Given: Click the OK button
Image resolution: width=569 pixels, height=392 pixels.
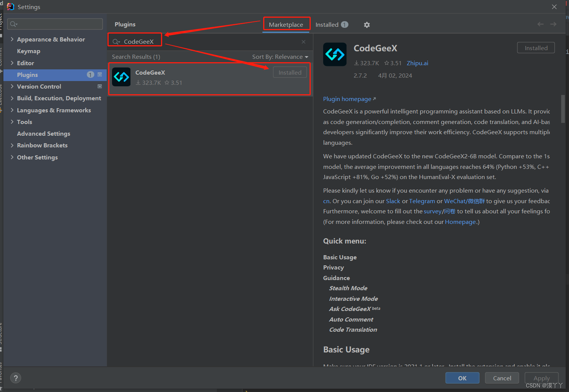Looking at the screenshot, I should (462, 378).
